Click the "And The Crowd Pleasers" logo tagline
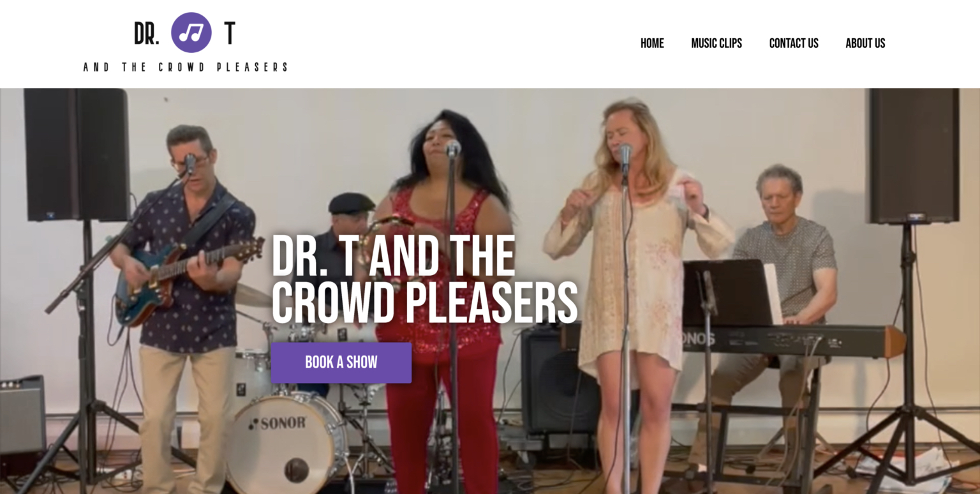This screenshot has width=980, height=494. click(x=186, y=67)
